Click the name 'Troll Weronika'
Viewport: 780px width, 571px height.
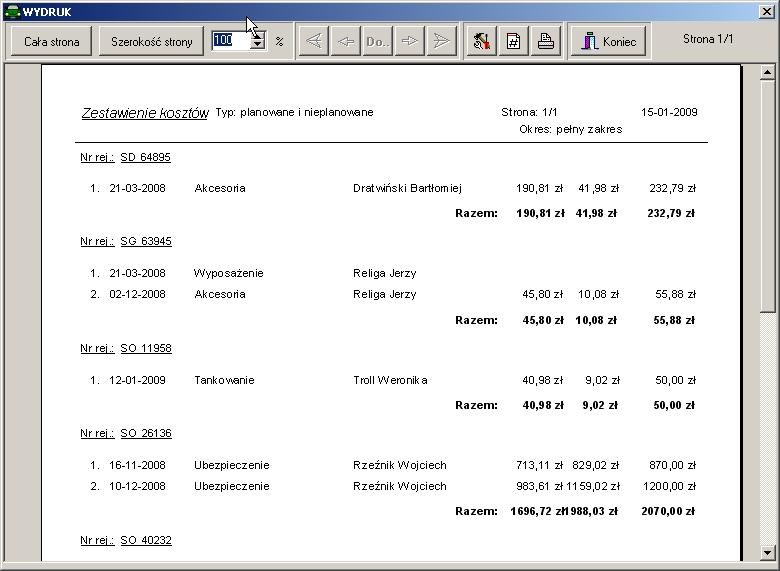pos(390,380)
